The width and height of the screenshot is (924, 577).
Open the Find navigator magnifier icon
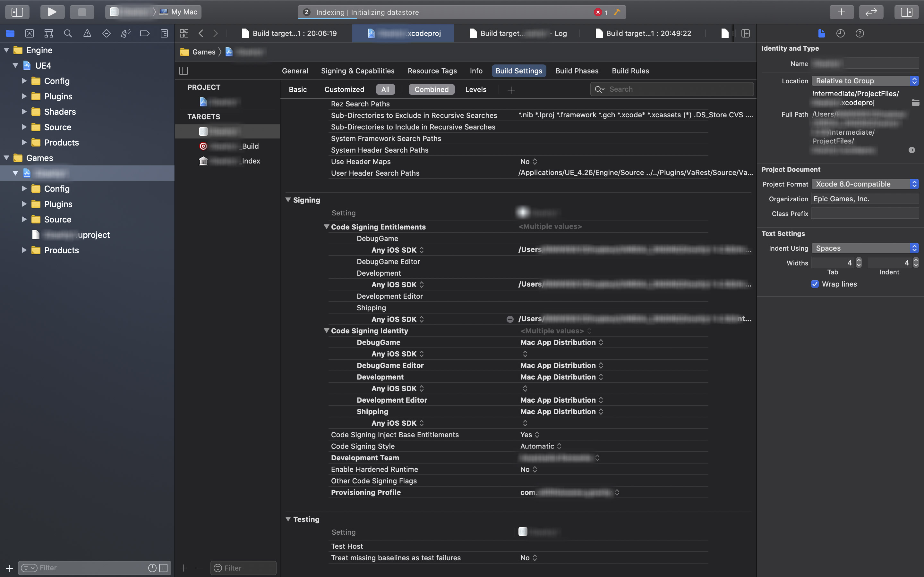pyautogui.click(x=68, y=34)
